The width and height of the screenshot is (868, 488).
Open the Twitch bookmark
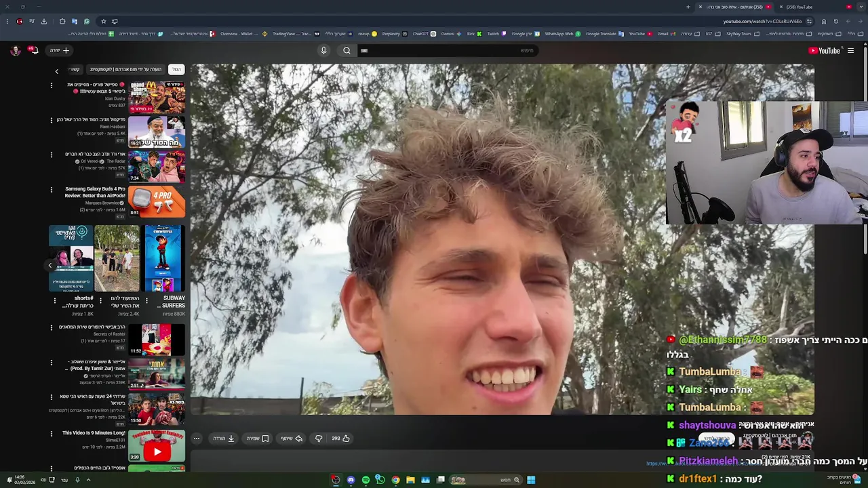[x=496, y=33]
